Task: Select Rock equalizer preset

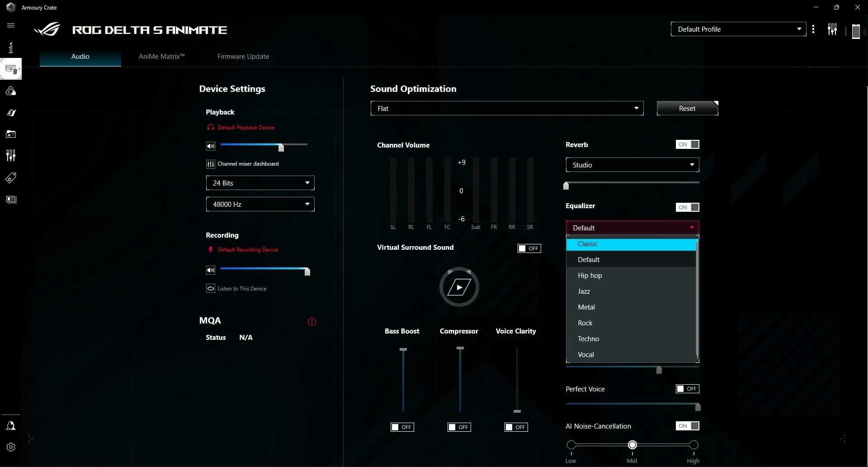Action: click(631, 323)
